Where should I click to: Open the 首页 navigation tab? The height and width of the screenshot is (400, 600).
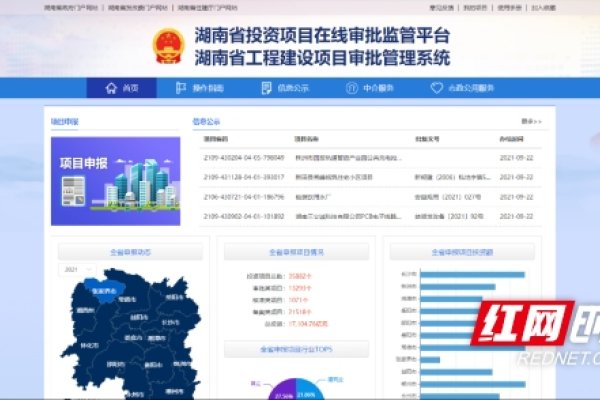(122, 88)
